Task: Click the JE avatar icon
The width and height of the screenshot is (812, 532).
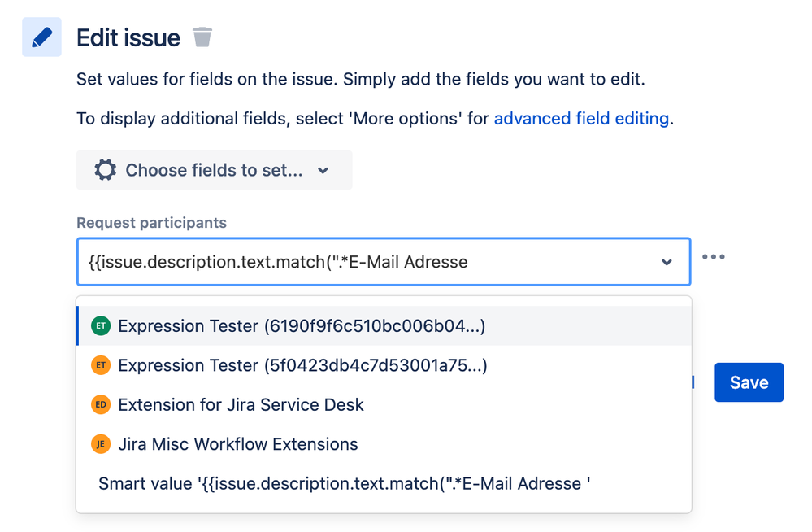Action: (x=101, y=444)
